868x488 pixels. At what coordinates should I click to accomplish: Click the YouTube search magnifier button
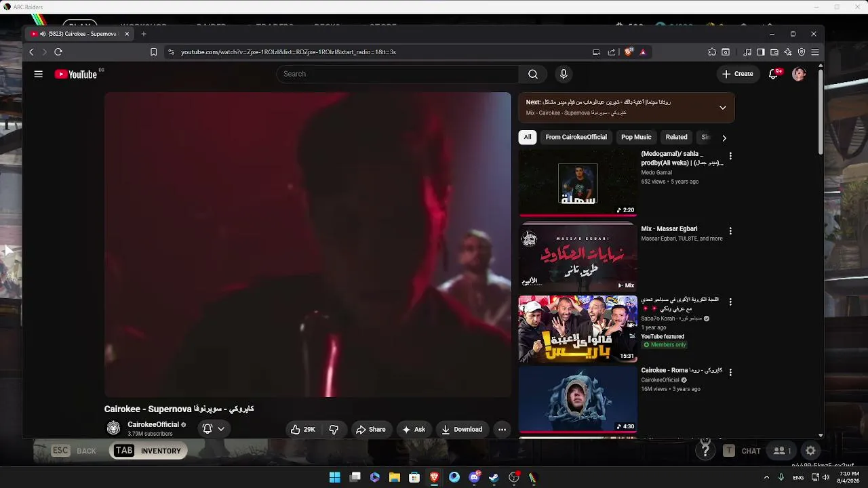pyautogui.click(x=533, y=74)
